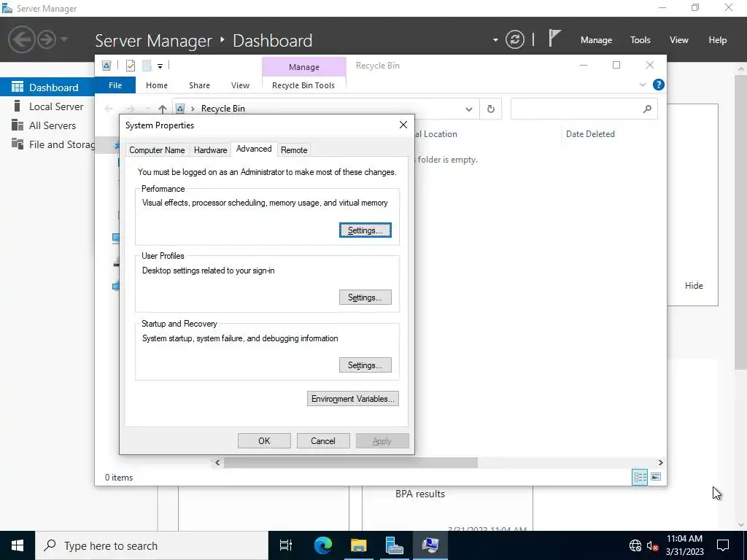
Task: Open Startup and Recovery Settings button
Action: coord(365,365)
